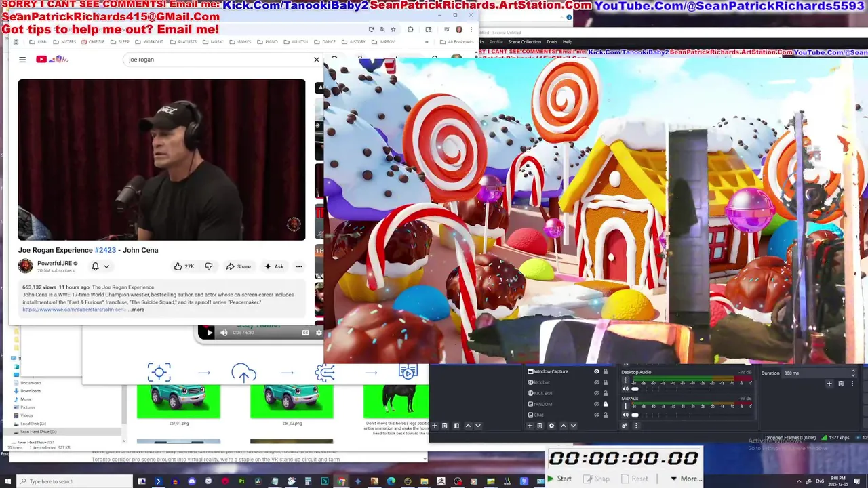Toggle lock on Window Capture source
Screen dimensions: 868x488
606,371
